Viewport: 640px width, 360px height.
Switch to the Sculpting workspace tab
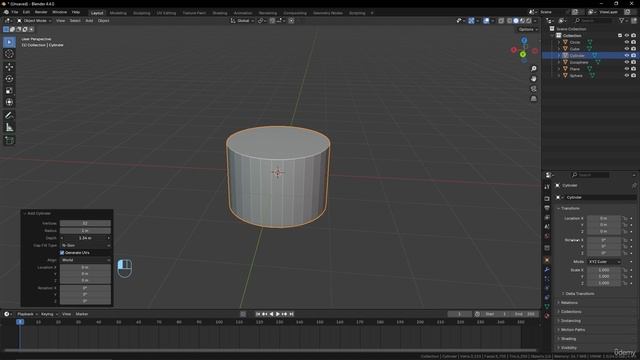[x=142, y=13]
